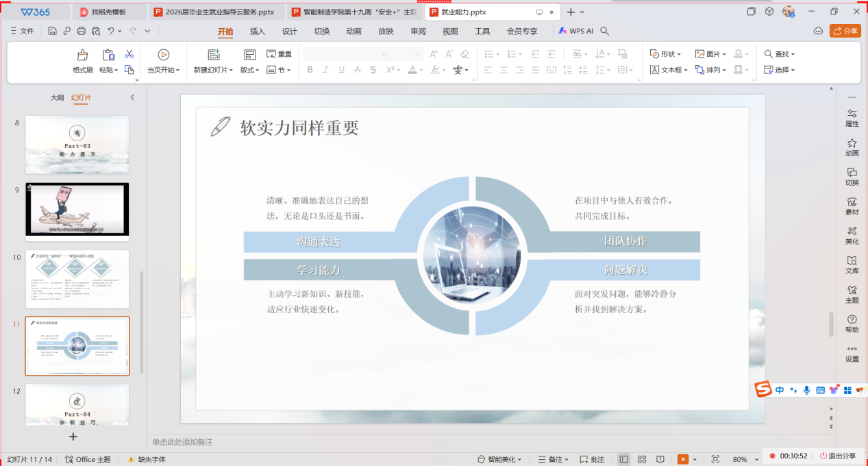This screenshot has width=868, height=466.
Task: Click the 重置 reset slide button
Action: point(279,54)
